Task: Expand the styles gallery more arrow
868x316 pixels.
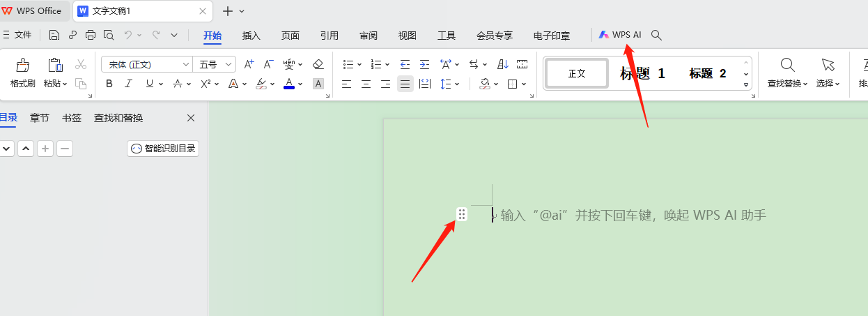Action: pyautogui.click(x=746, y=85)
